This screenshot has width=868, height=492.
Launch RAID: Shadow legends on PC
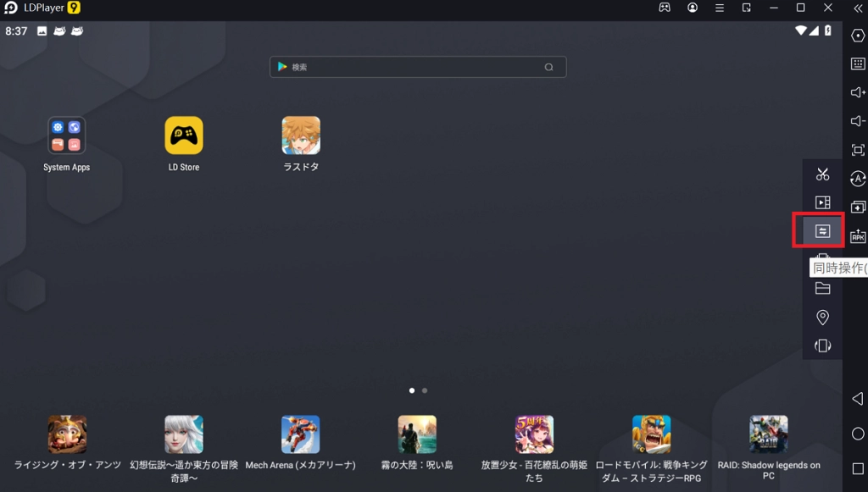[768, 434]
